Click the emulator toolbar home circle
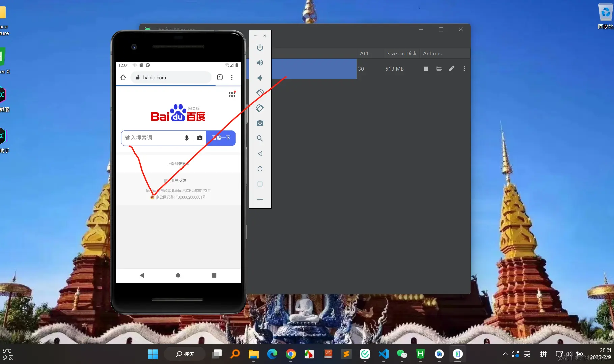This screenshot has height=364, width=614. pos(260,169)
